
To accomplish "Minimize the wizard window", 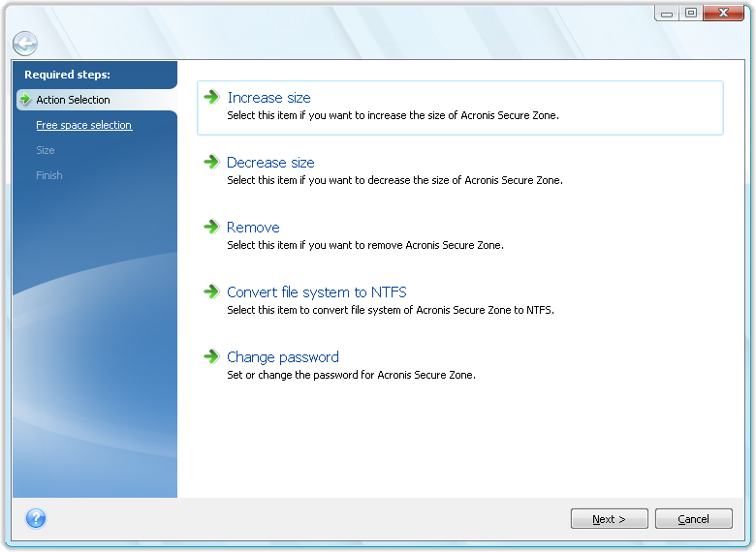I will tap(666, 13).
